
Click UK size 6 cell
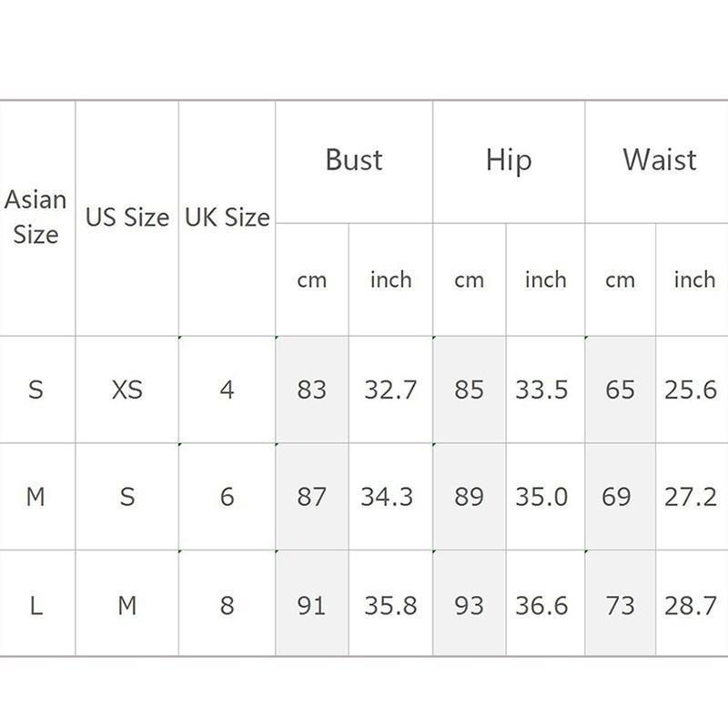click(x=227, y=497)
